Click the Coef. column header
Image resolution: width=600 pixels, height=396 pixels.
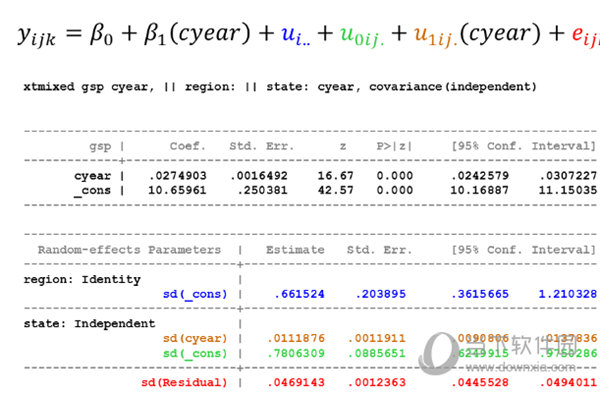(x=188, y=146)
